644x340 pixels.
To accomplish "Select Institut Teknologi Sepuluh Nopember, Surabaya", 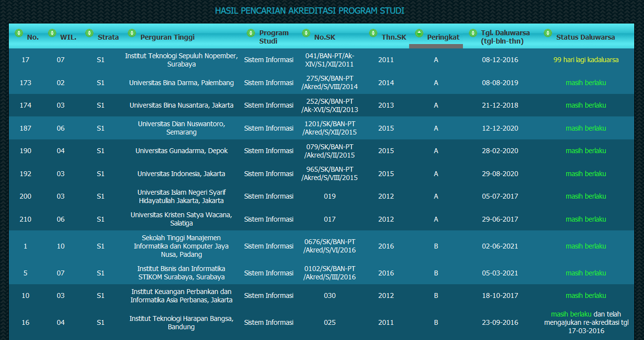I will pos(181,60).
